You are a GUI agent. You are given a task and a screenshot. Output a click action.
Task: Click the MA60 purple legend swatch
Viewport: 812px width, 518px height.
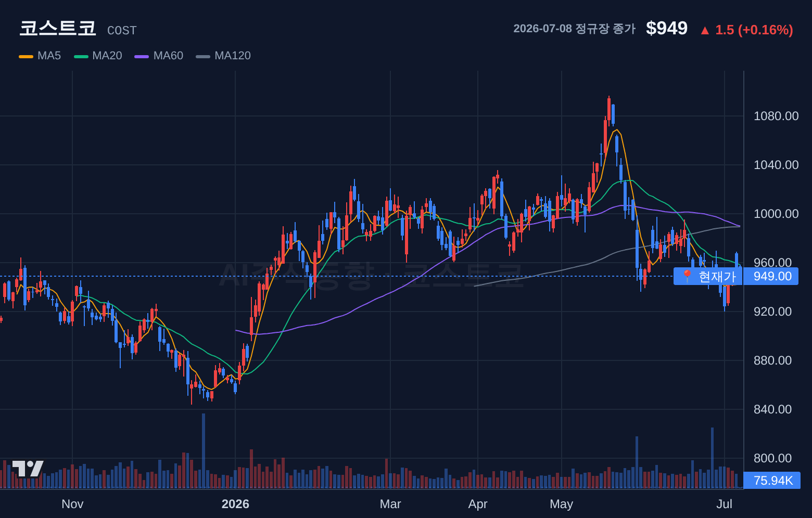[x=142, y=56]
